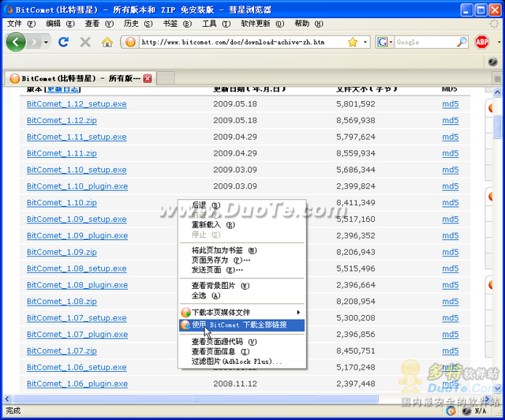This screenshot has width=505, height=420.
Task: Open the Adblock Plus ABP icon
Action: (482, 42)
